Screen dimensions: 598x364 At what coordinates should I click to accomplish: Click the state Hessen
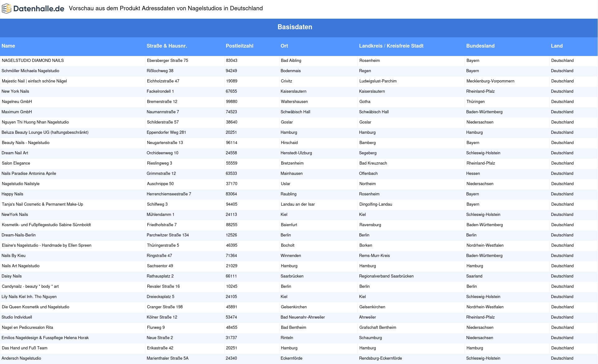click(x=473, y=174)
